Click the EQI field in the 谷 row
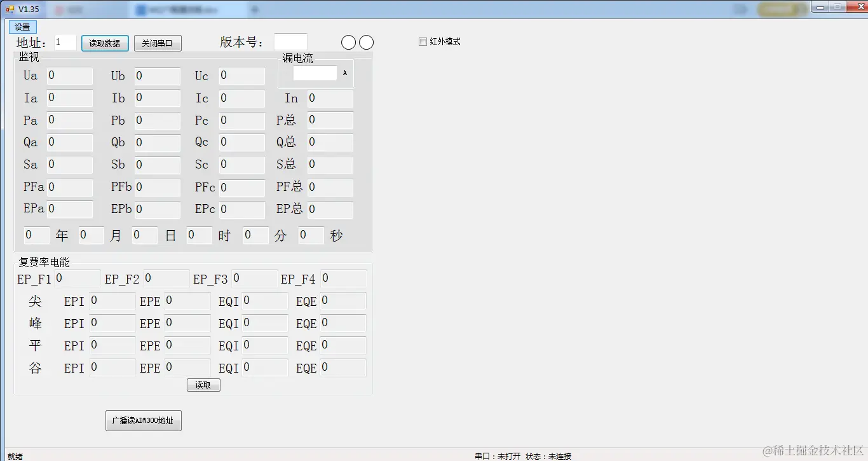The height and width of the screenshot is (461, 868). click(265, 368)
